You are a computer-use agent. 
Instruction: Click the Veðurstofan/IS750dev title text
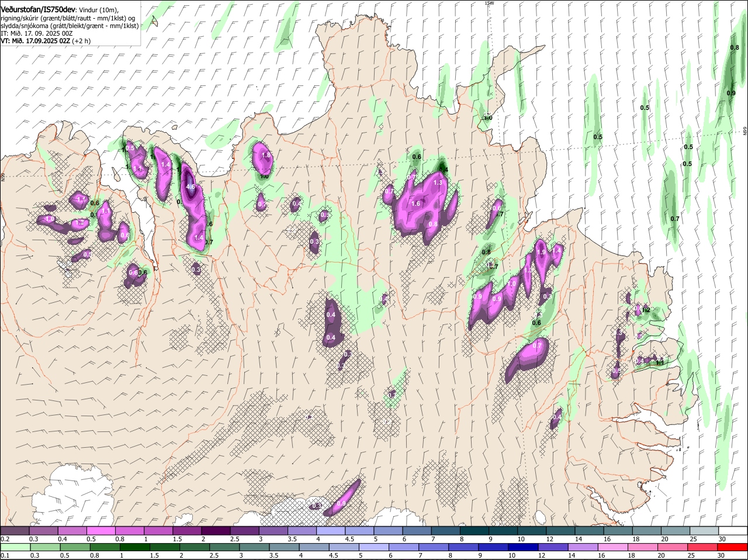(38, 9)
